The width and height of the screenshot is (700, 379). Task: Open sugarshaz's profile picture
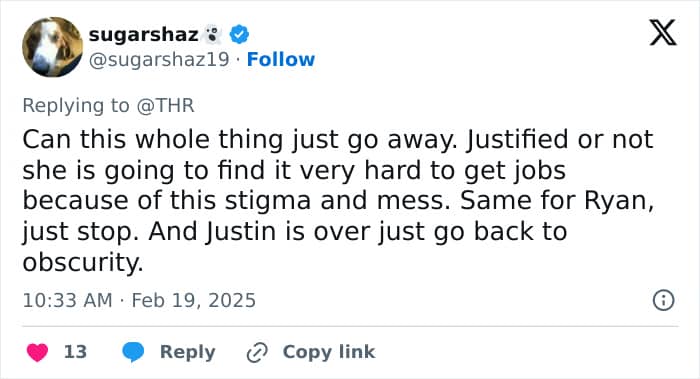(x=53, y=47)
